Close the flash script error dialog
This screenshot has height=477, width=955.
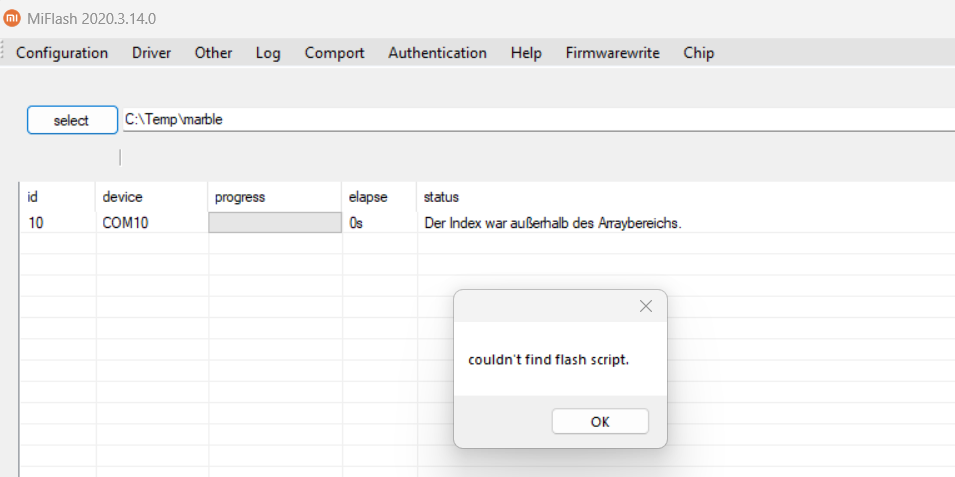pyautogui.click(x=645, y=306)
